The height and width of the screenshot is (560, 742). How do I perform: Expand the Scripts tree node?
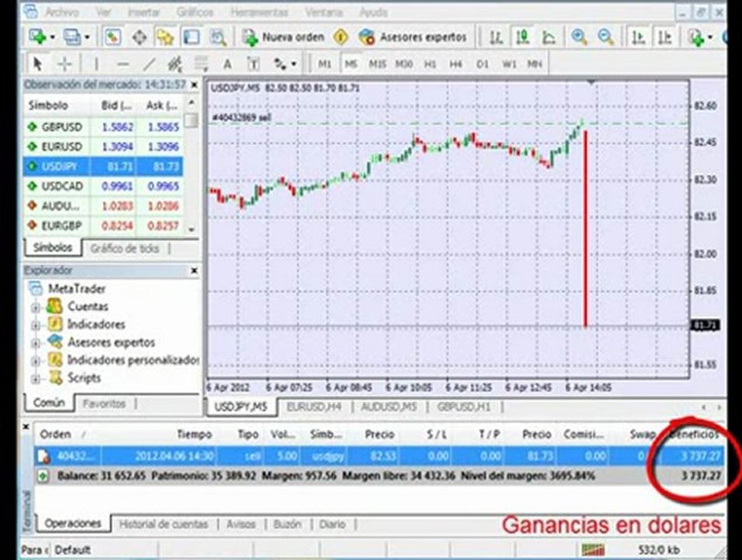coord(36,380)
